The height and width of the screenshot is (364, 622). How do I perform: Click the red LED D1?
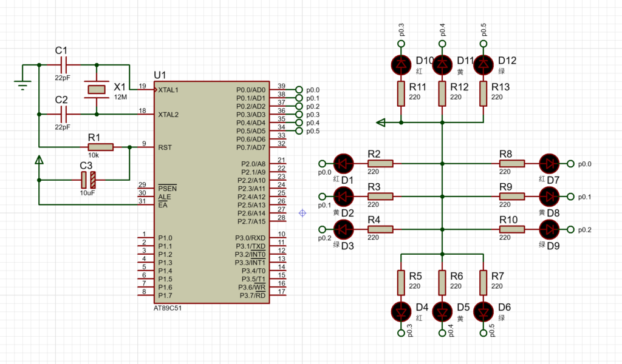pyautogui.click(x=344, y=163)
